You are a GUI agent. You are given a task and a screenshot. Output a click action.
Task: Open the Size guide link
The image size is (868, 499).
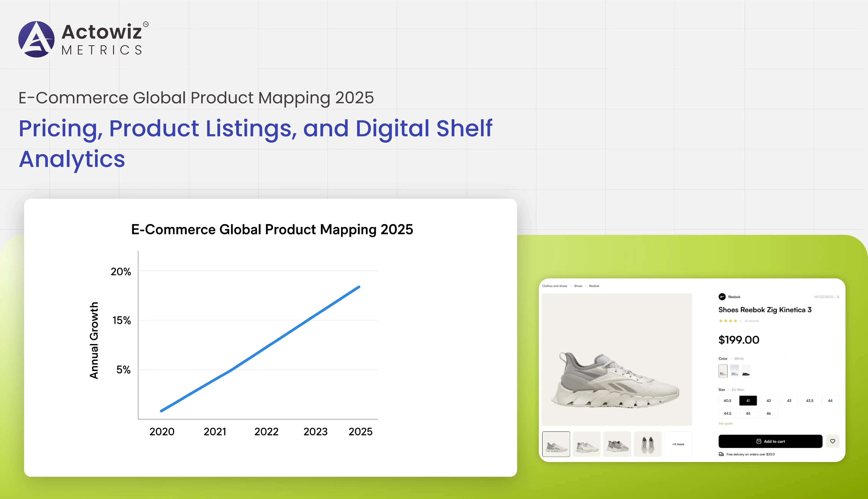tap(726, 424)
